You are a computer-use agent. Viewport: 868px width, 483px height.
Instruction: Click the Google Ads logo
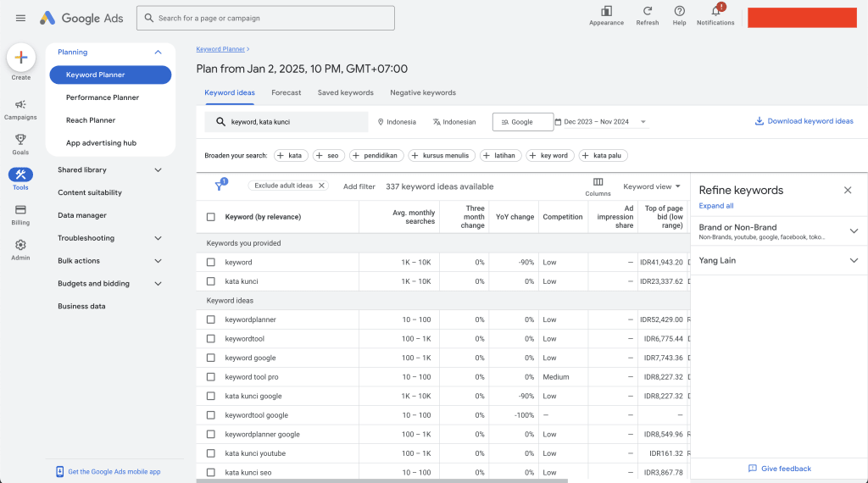pyautogui.click(x=81, y=19)
